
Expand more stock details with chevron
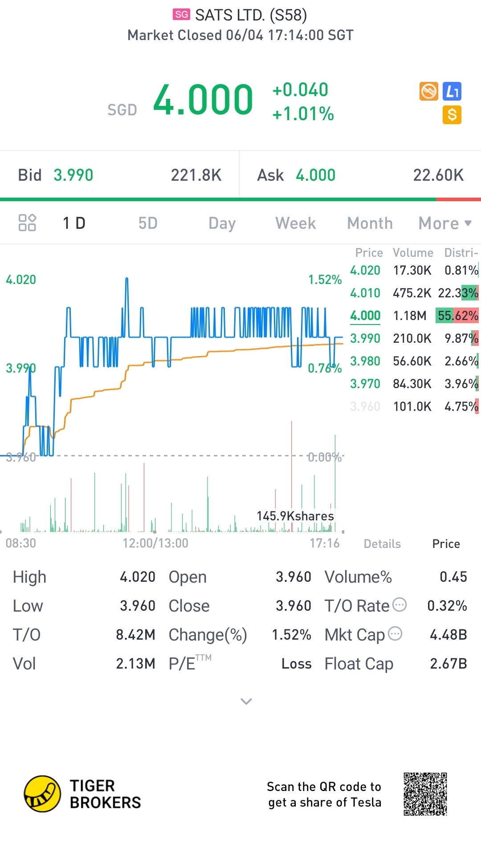[x=246, y=702]
